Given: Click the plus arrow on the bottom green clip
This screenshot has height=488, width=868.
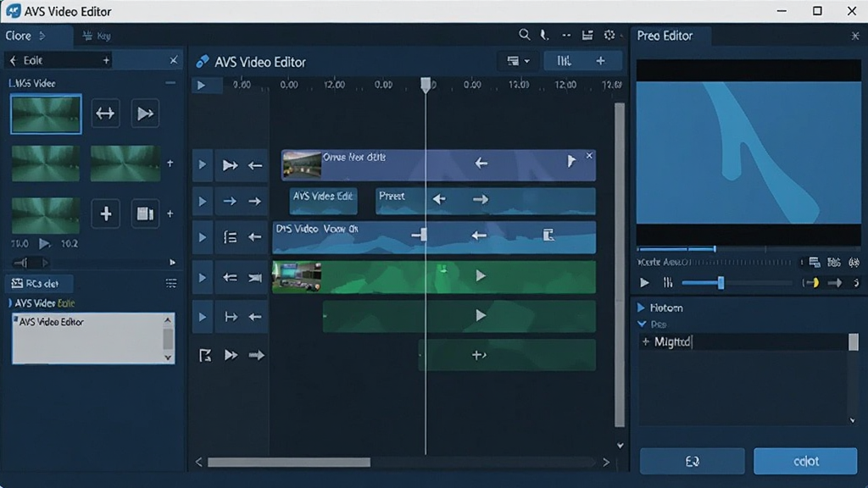Looking at the screenshot, I should tap(478, 355).
